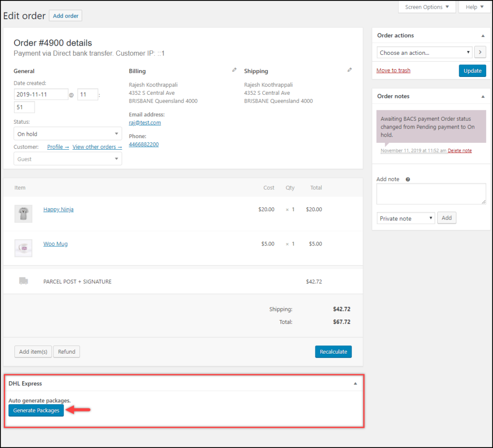This screenshot has height=448, width=493.
Task: Click the help icon beside Add note
Action: click(407, 179)
